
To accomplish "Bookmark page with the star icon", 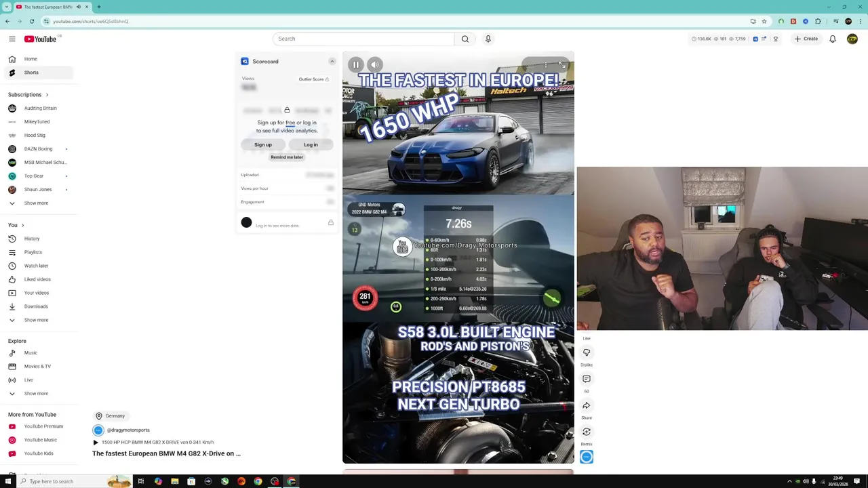I will click(764, 21).
